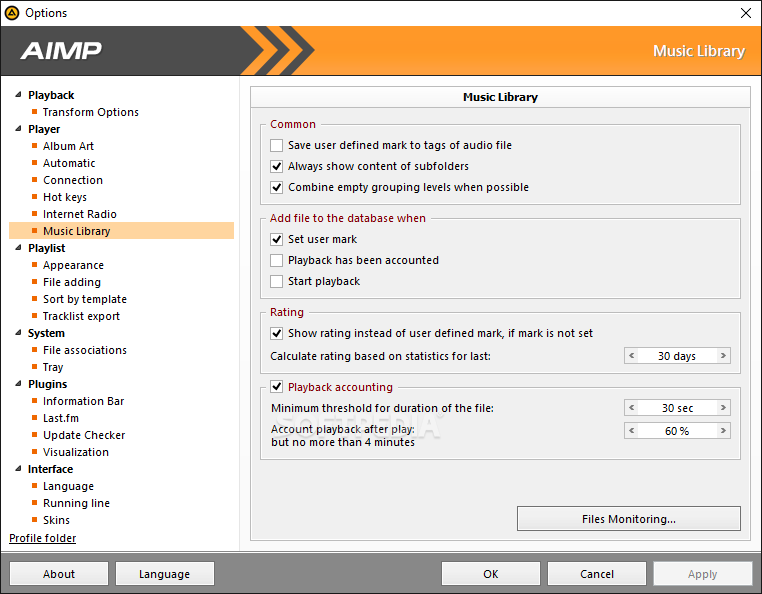
Task: Click the 30 days value field
Action: [677, 356]
